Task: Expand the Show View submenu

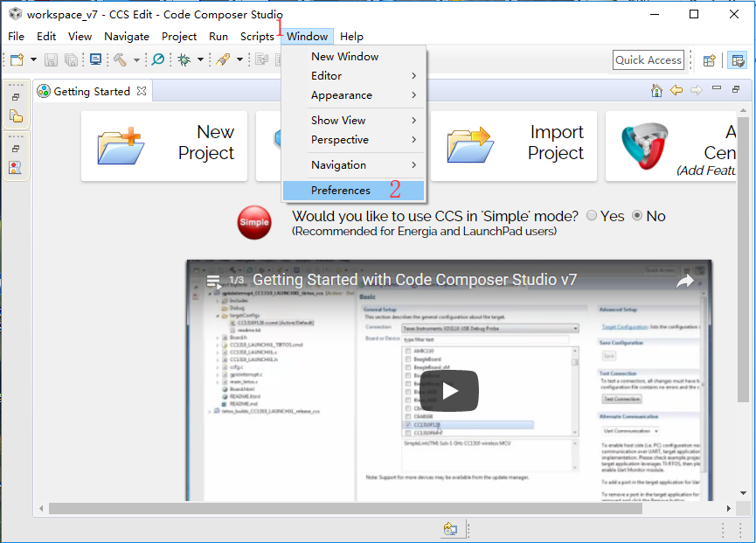Action: point(353,120)
